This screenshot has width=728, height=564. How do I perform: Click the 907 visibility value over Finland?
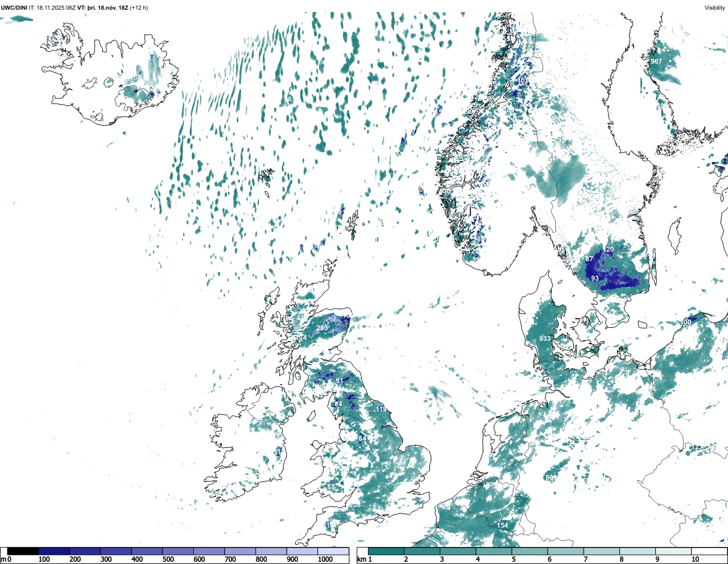pos(656,61)
